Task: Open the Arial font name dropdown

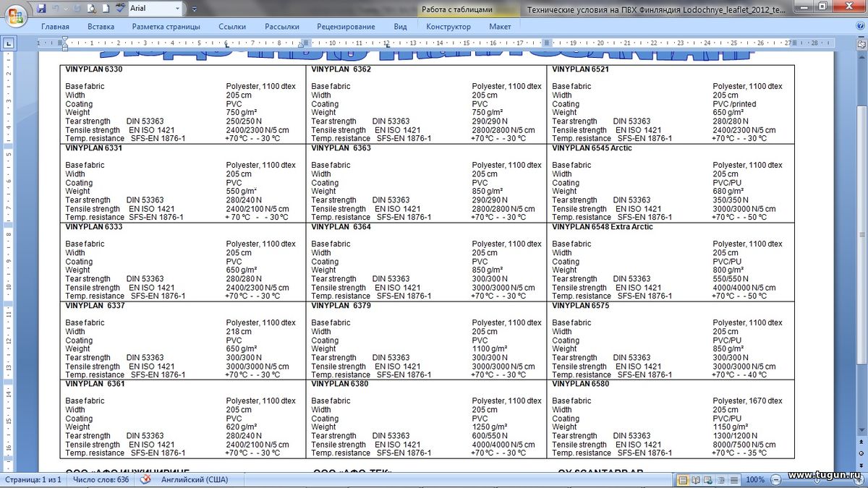Action: [x=177, y=9]
